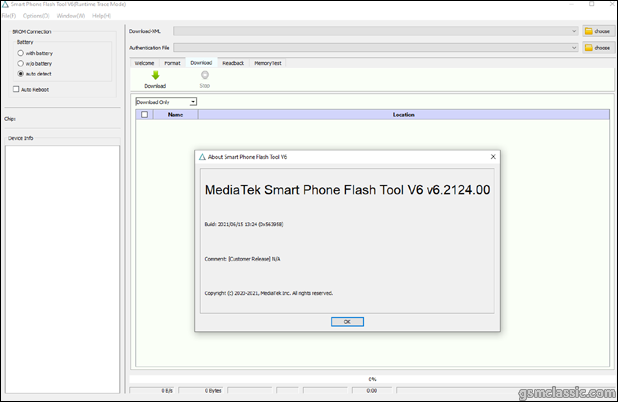Viewport: 618px width, 402px height.
Task: Open the Download Only mode dropdown
Action: [166, 102]
